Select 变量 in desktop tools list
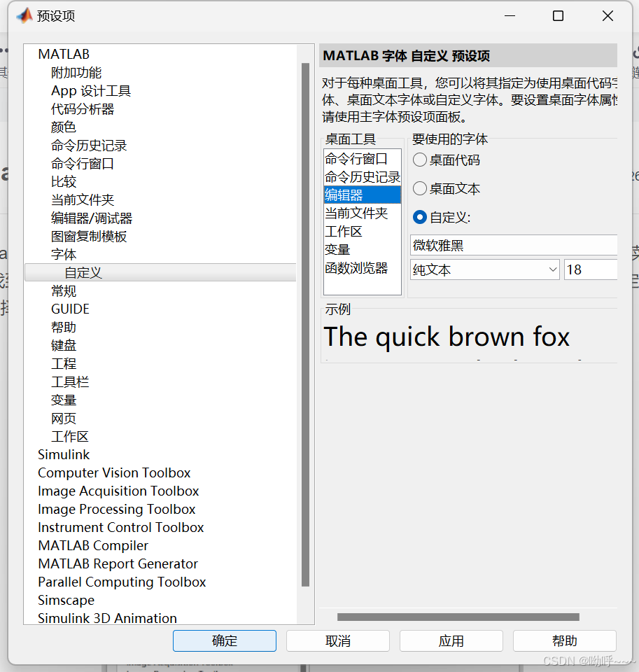This screenshot has width=639, height=672. (x=362, y=249)
